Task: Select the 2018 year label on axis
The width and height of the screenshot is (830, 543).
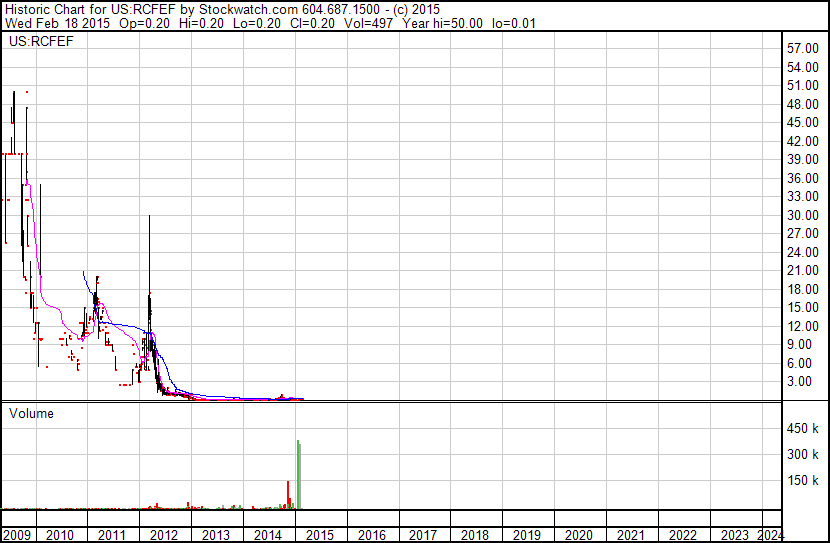Action: coord(475,535)
